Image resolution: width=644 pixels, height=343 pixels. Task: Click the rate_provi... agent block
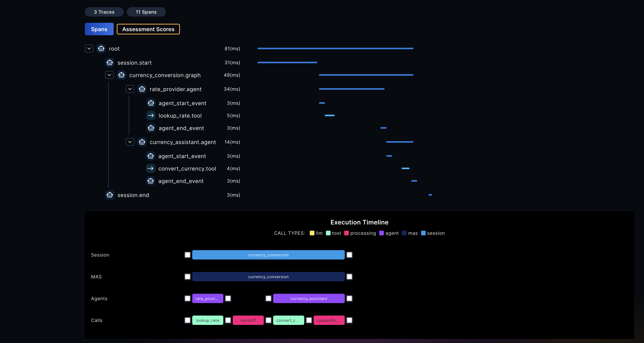coord(208,298)
